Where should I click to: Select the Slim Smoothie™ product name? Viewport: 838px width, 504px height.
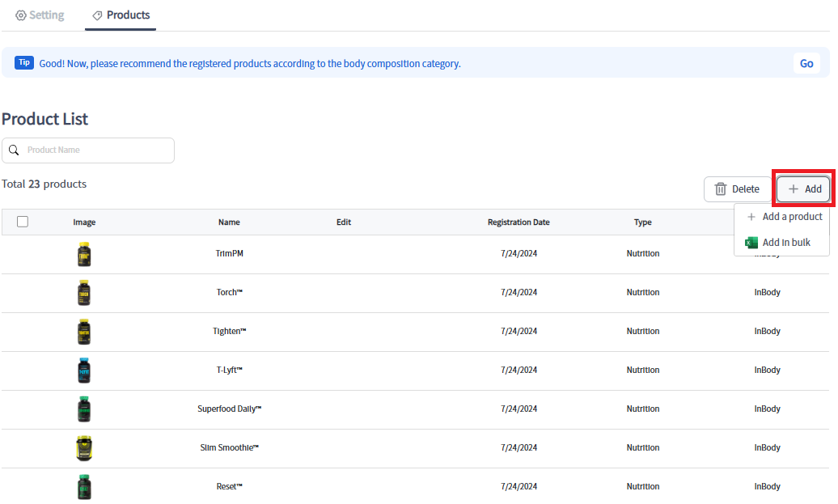tap(229, 448)
